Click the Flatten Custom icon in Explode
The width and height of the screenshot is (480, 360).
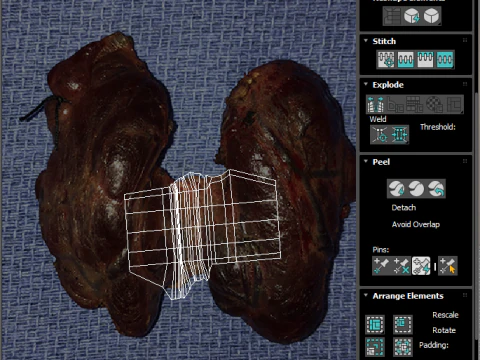click(454, 104)
